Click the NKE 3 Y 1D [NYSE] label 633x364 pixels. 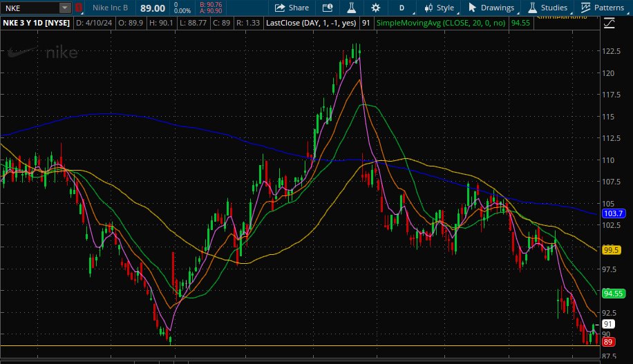coord(37,23)
